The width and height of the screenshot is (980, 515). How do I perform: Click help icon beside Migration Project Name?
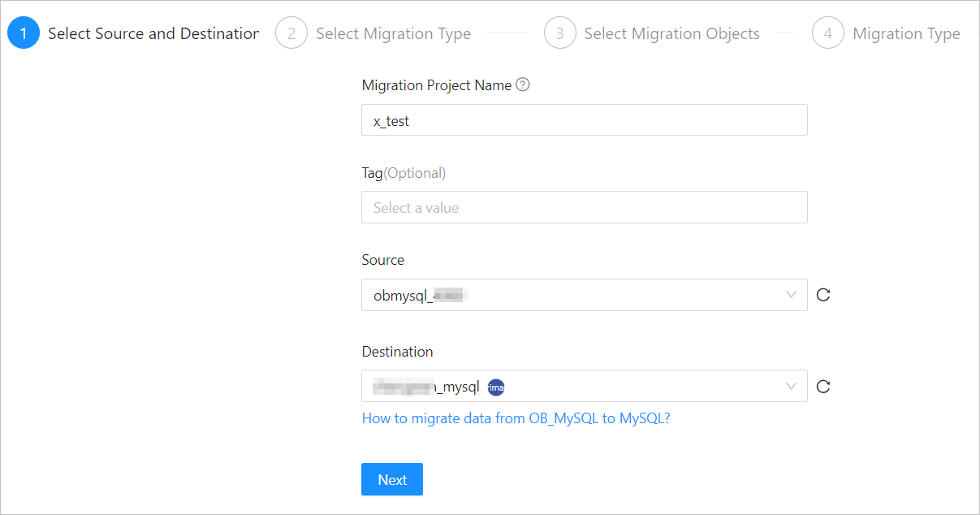pos(523,84)
